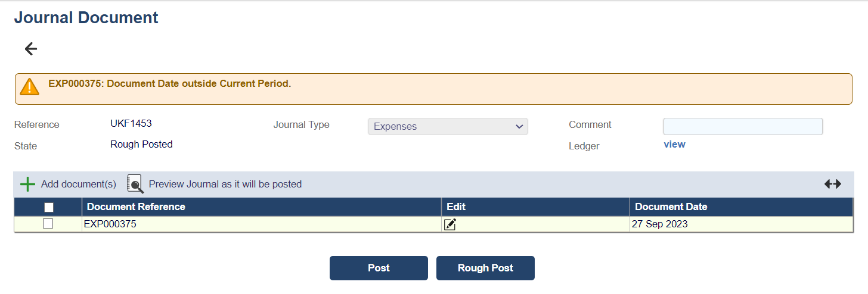Screen dimensions: 868x294
Task: Click the orange warning triangle icon
Action: point(29,87)
